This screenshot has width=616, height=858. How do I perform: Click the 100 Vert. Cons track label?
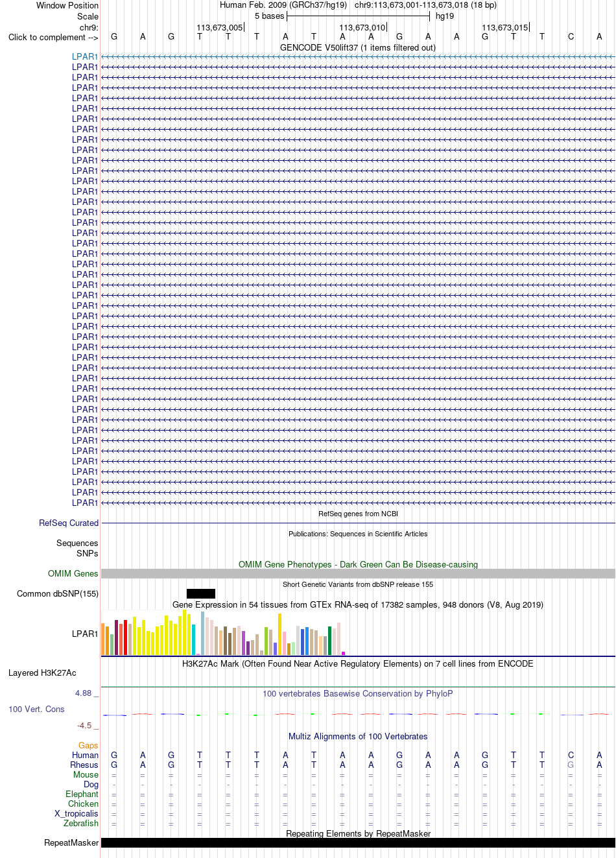tap(36, 709)
